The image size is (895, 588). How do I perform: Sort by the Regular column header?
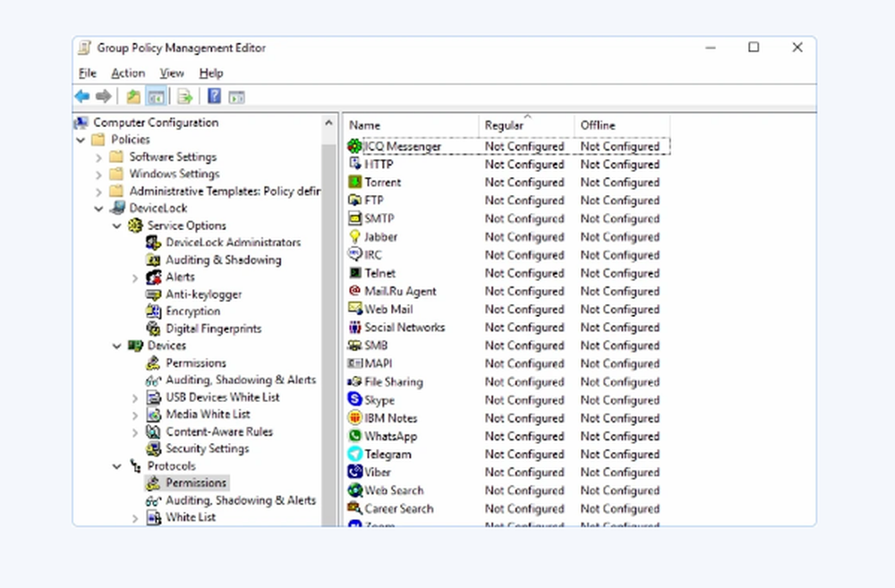526,125
